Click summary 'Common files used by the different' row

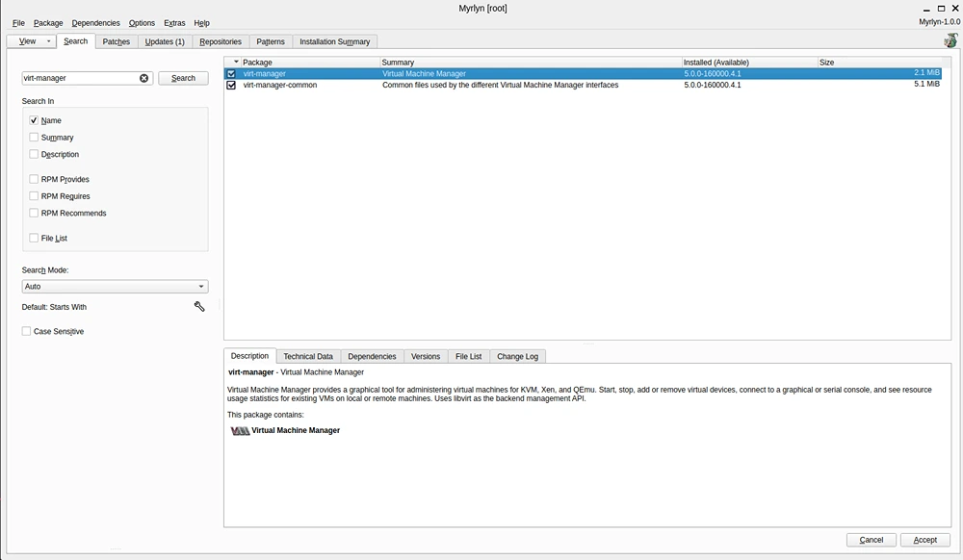tap(500, 86)
